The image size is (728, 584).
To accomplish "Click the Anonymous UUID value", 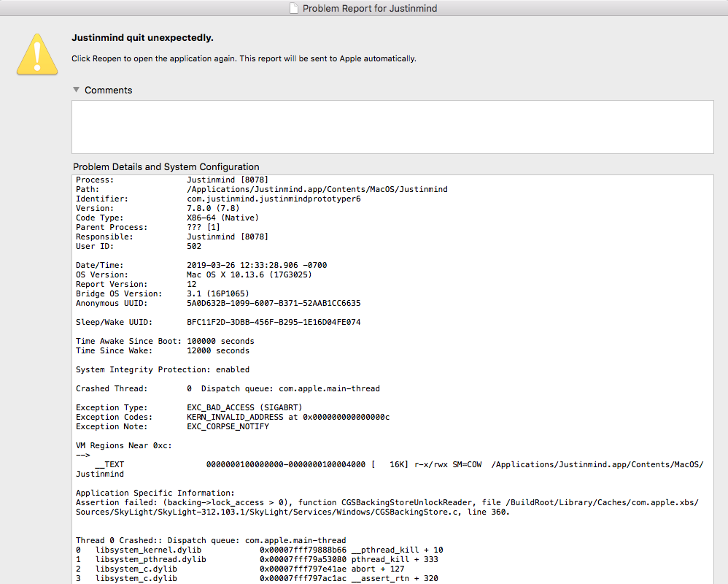I will pos(274,303).
